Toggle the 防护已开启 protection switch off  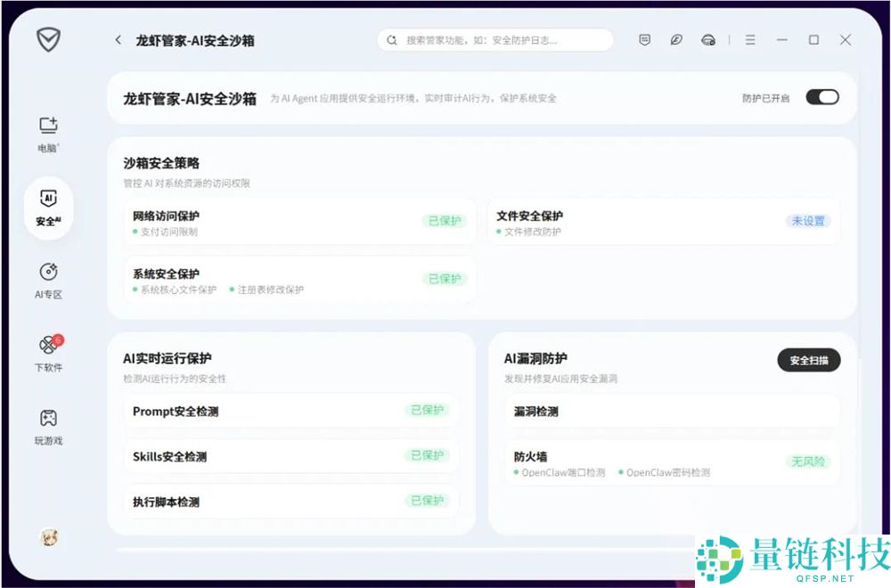[x=822, y=96]
